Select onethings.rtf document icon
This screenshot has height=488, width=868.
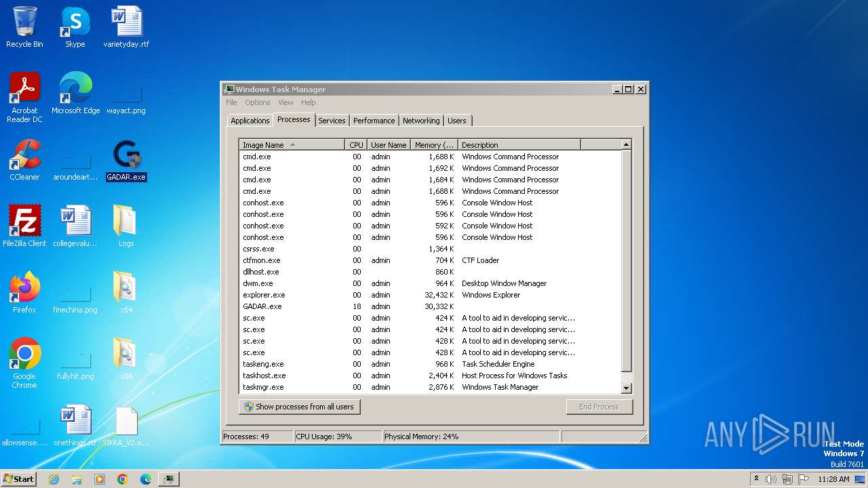tap(75, 426)
